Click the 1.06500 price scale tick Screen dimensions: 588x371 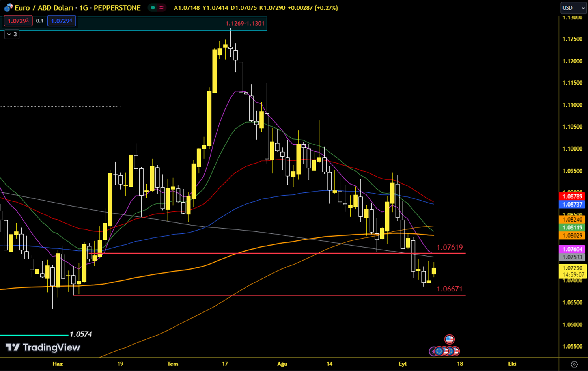coord(573,302)
